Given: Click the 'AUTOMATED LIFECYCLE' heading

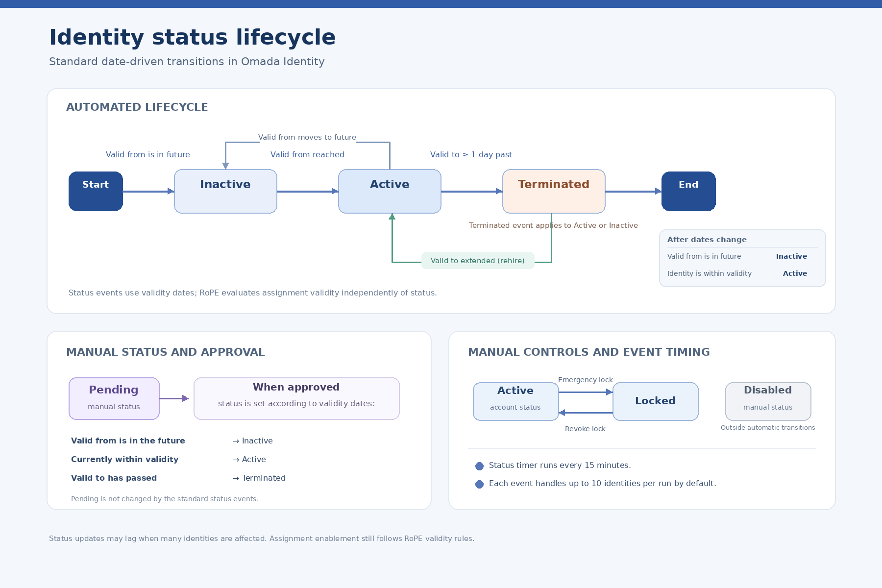Looking at the screenshot, I should pos(137,107).
